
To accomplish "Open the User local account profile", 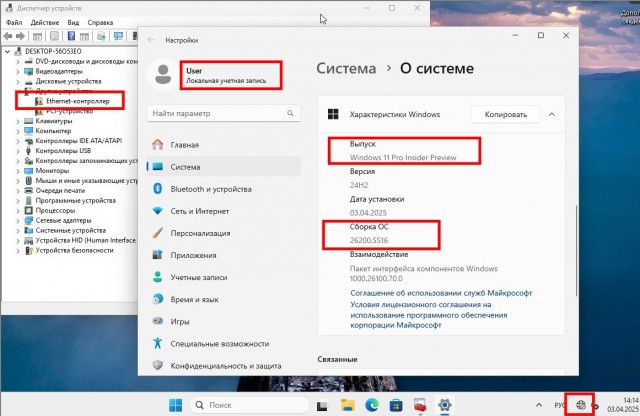I will click(x=214, y=75).
